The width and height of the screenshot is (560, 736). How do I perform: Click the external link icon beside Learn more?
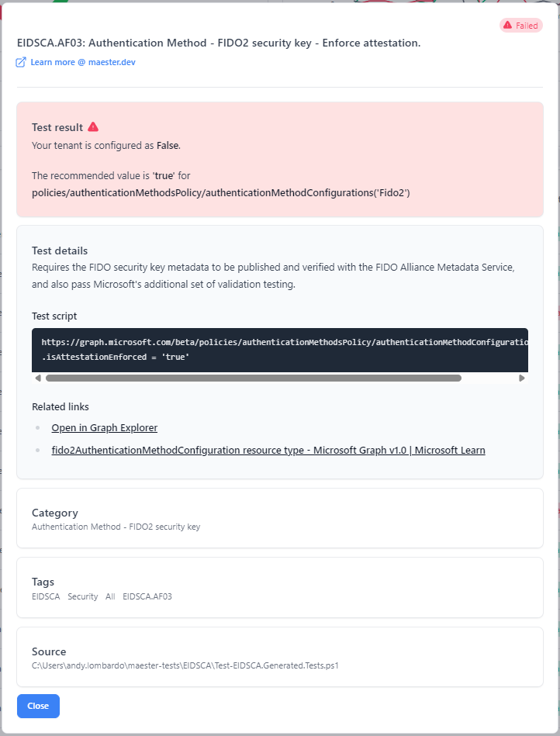[x=19, y=62]
